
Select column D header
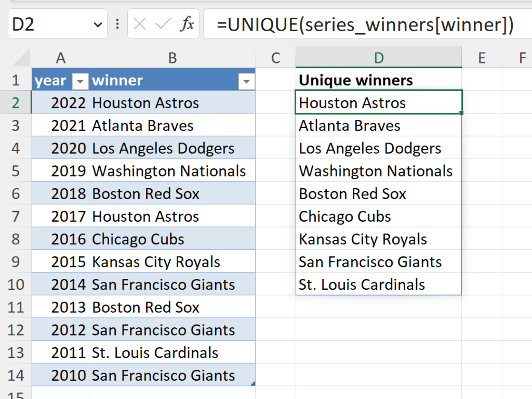point(379,58)
